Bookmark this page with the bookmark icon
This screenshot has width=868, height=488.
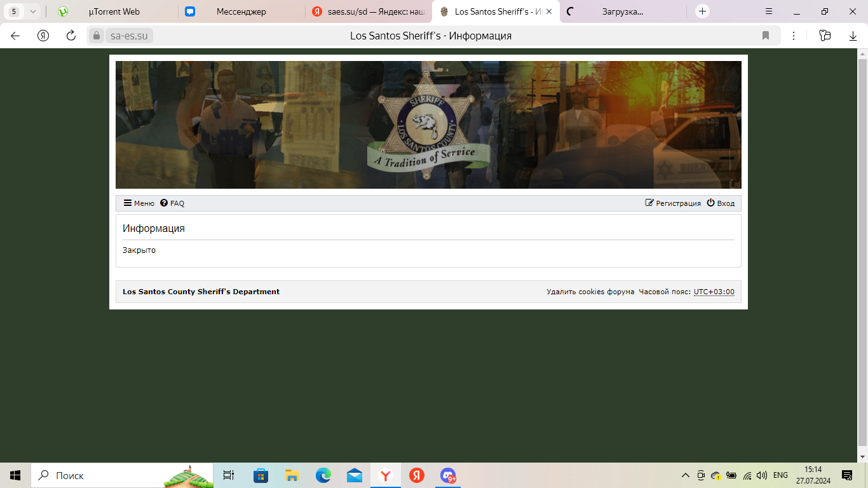[766, 36]
